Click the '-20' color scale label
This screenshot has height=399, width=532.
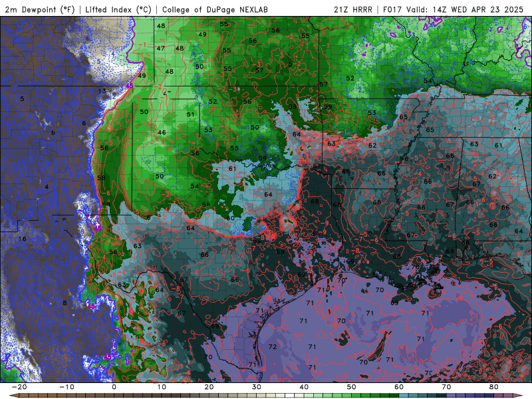(x=19, y=387)
